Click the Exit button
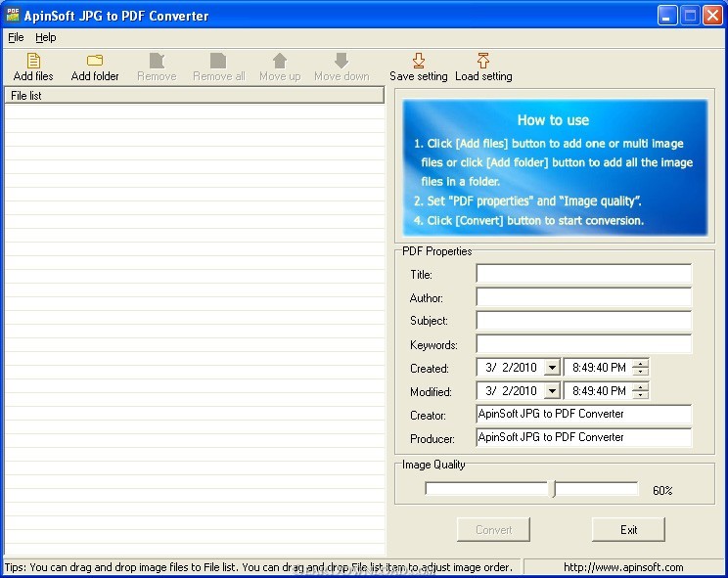The width and height of the screenshot is (728, 578). pyautogui.click(x=628, y=529)
